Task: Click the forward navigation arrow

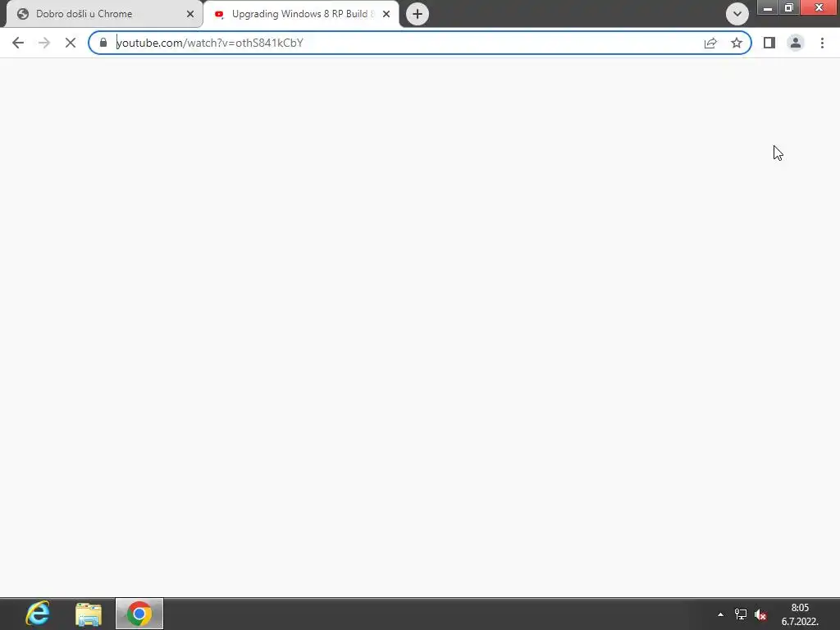Action: (44, 43)
